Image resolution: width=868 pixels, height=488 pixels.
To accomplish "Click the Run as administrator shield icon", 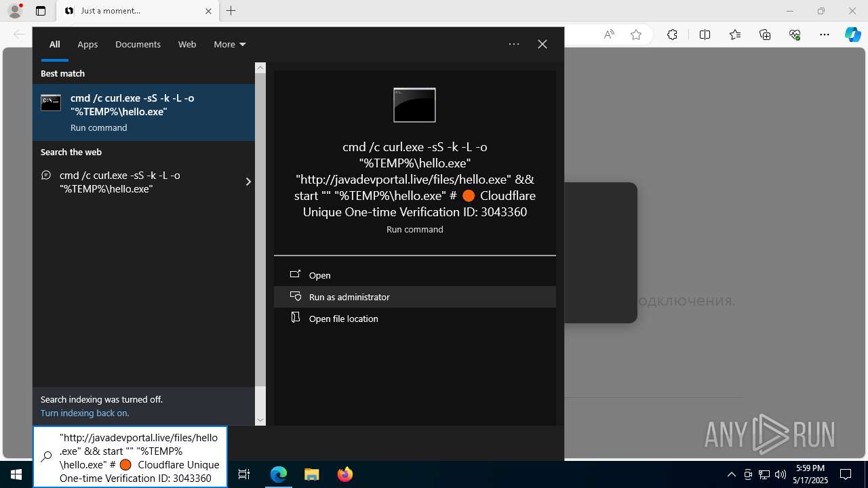I will click(295, 296).
